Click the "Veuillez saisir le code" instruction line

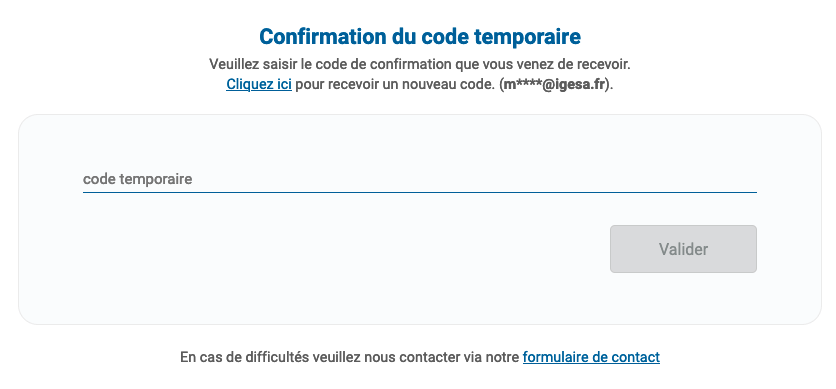pyautogui.click(x=420, y=64)
